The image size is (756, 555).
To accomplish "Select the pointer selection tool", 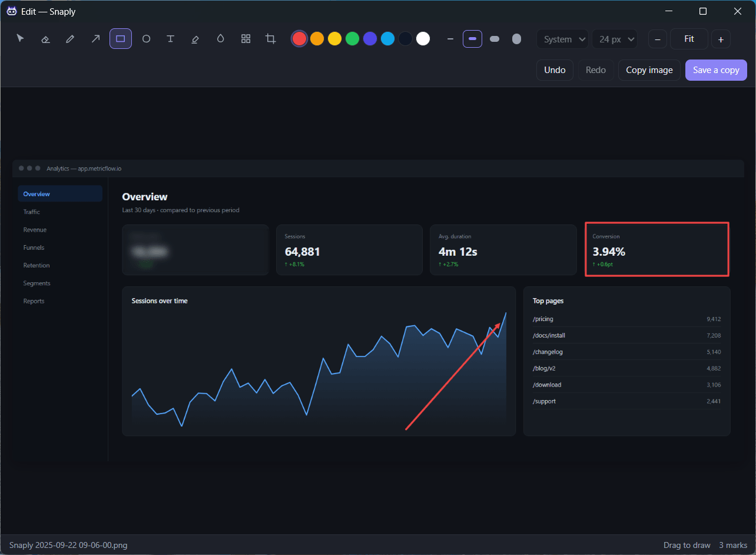I will tap(21, 39).
